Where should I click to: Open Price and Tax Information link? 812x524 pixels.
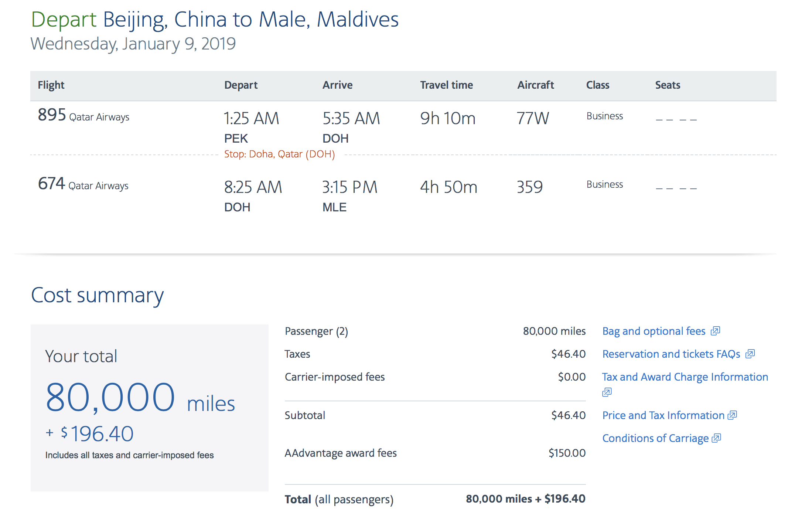tap(663, 415)
